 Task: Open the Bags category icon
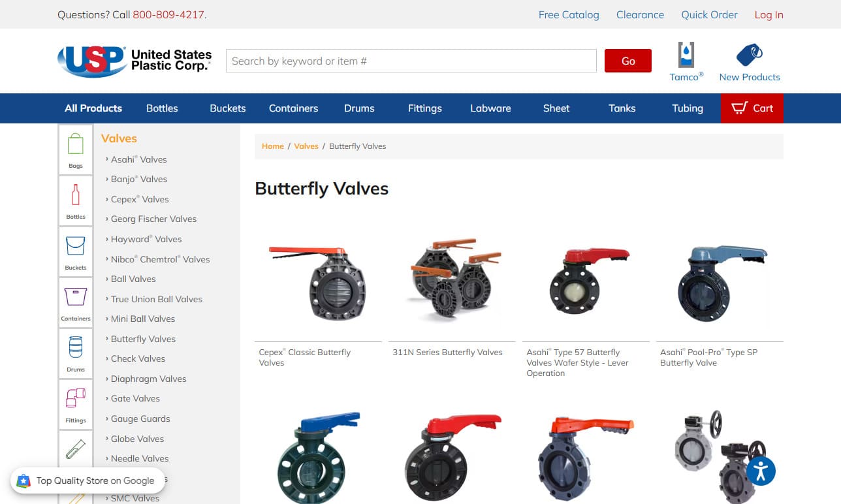(x=76, y=149)
